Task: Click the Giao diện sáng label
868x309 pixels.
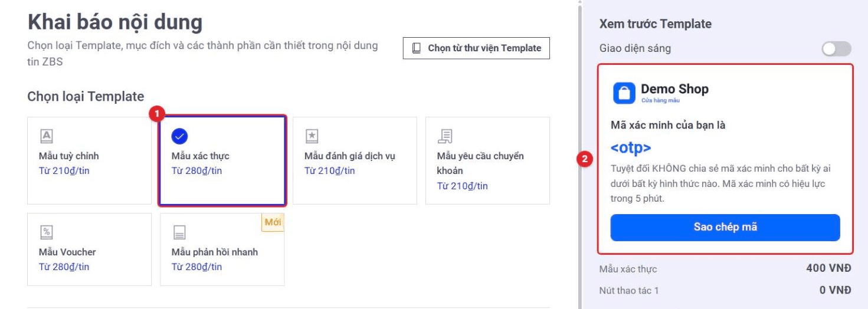Action: pos(635,48)
